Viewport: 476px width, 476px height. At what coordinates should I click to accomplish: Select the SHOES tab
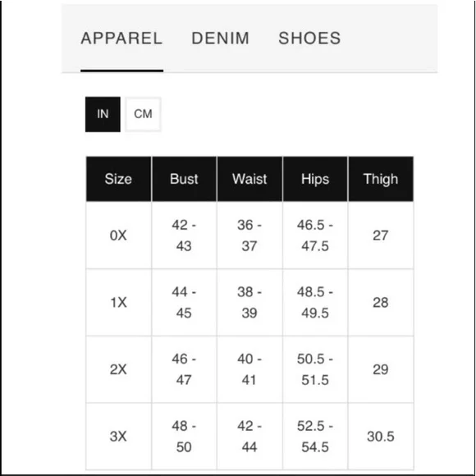309,39
